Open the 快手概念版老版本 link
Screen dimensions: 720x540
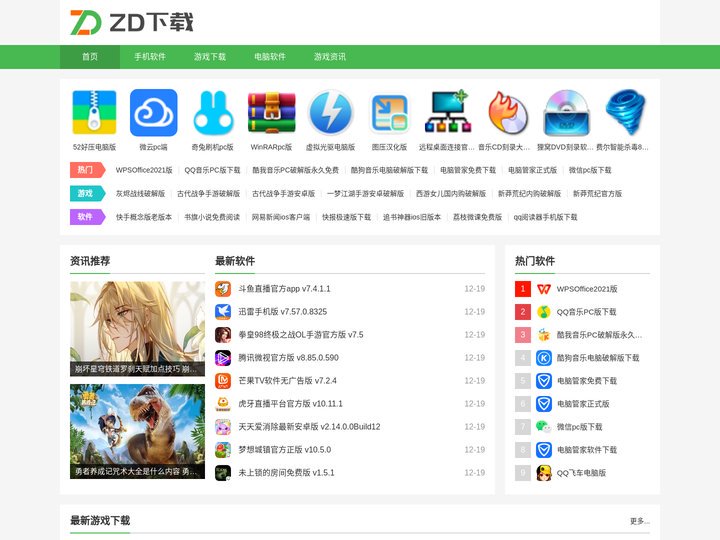click(144, 217)
